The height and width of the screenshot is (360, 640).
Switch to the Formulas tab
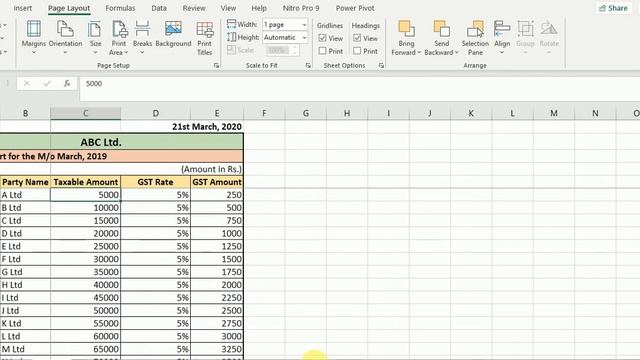tap(120, 8)
